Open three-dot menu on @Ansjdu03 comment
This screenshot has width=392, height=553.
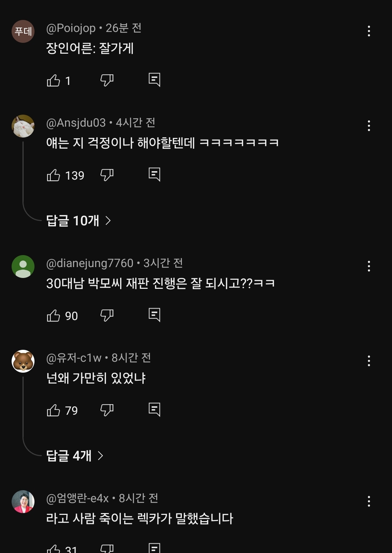[369, 126]
